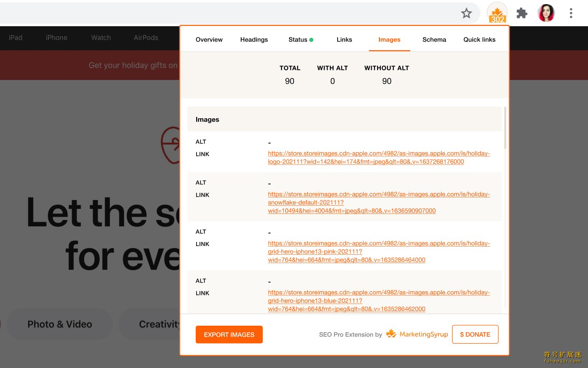Screen dimensions: 588x368
Task: Click AirPods in the Apple navigation bar
Action: (x=146, y=38)
